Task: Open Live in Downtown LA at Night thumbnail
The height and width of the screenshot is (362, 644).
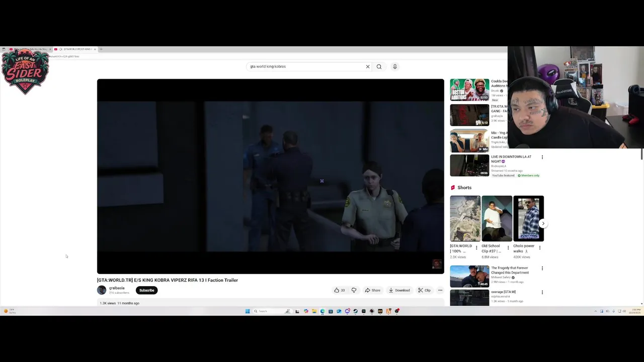Action: [469, 165]
